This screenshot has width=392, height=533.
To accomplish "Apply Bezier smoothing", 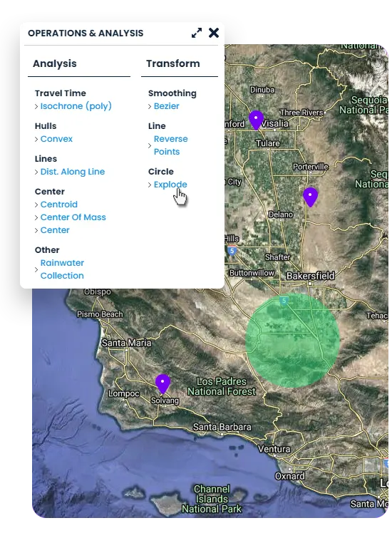I will pos(166,106).
